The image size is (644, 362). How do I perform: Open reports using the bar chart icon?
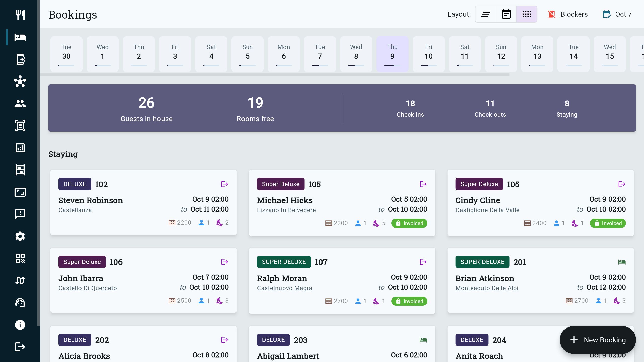20,148
